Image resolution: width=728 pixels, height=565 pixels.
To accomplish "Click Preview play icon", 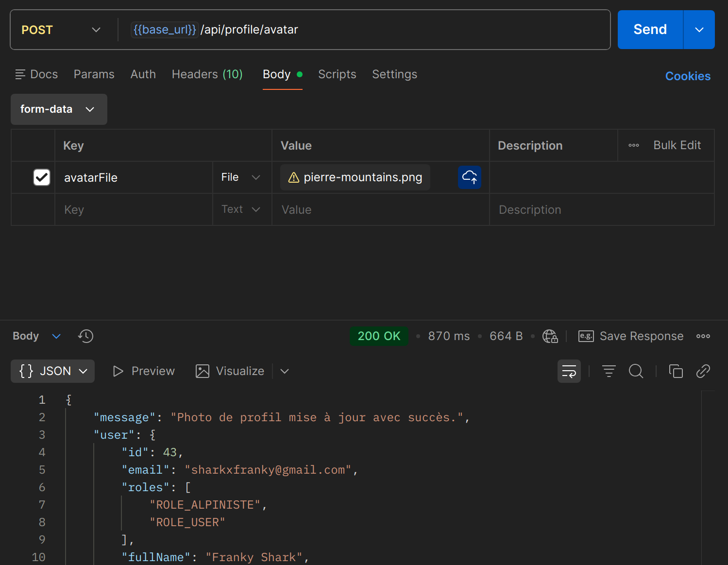I will [x=118, y=371].
